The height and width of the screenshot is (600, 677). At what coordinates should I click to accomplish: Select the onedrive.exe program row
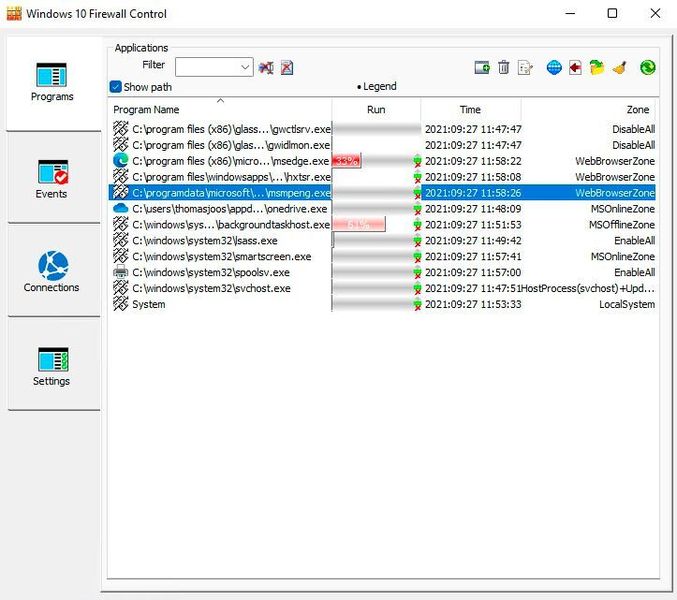coord(382,208)
